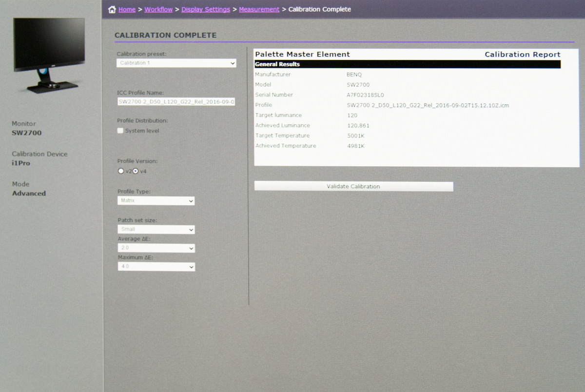This screenshot has height=392, width=585.
Task: Click the Advanced mode label
Action: 29,194
